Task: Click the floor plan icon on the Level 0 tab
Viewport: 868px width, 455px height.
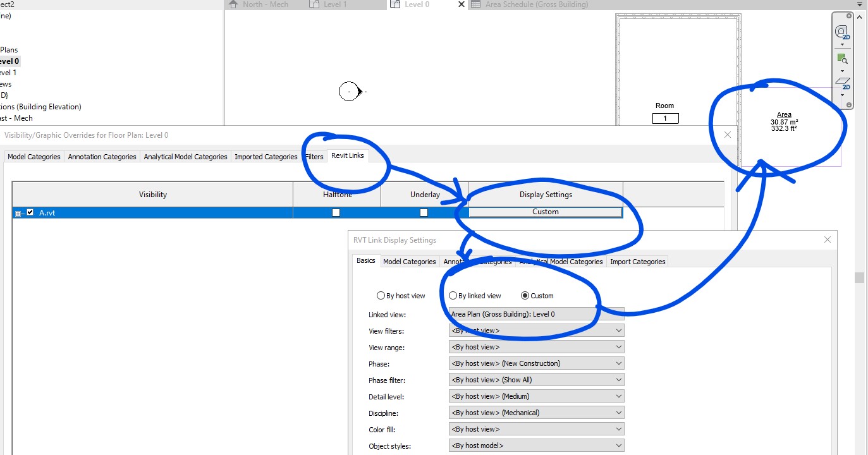Action: tap(396, 4)
